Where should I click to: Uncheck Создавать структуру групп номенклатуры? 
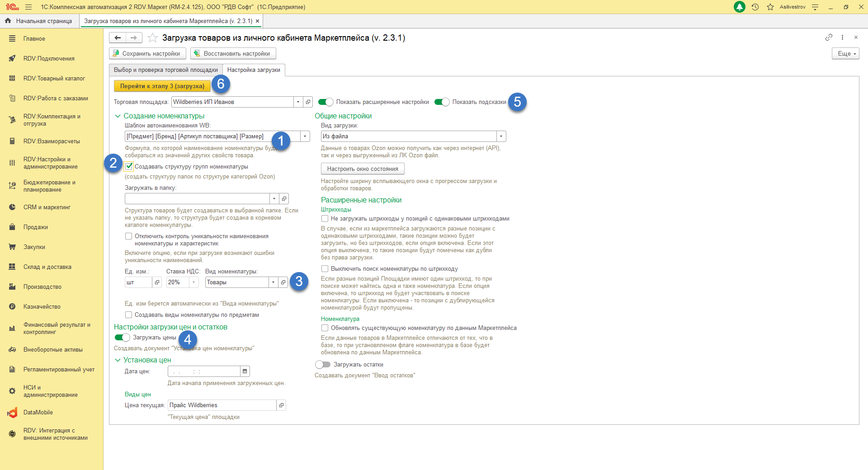pos(129,166)
